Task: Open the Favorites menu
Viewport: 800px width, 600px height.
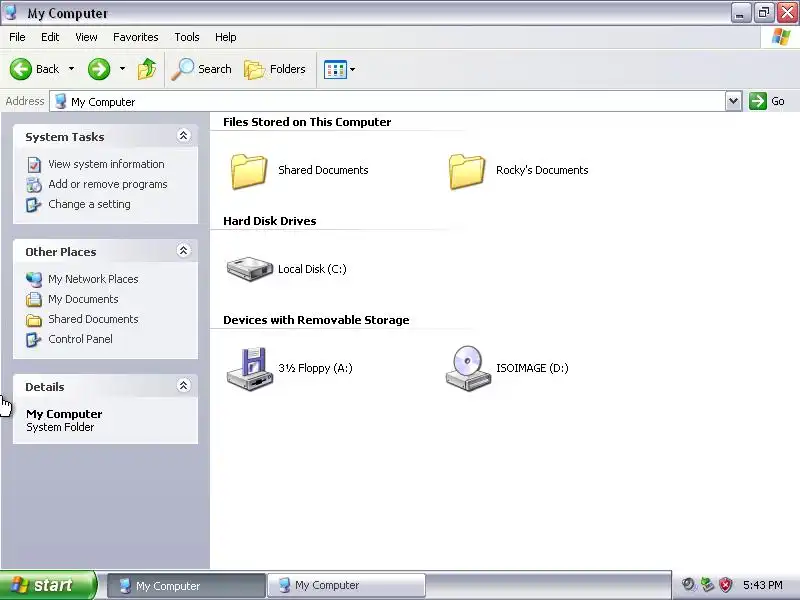Action: [136, 37]
